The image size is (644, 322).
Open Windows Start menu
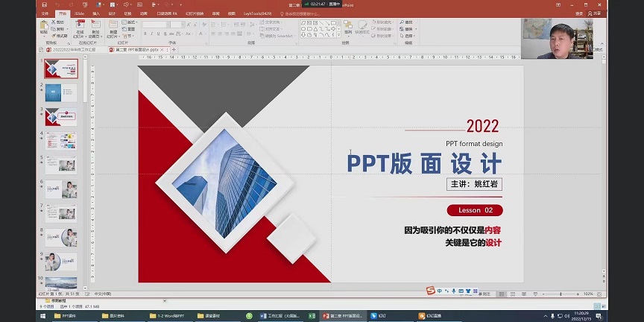(6, 316)
